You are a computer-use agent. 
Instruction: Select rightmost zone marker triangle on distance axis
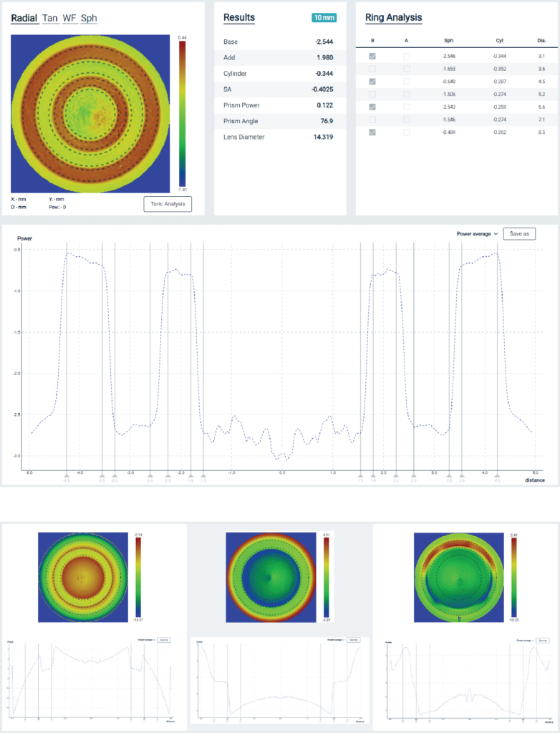[x=497, y=475]
